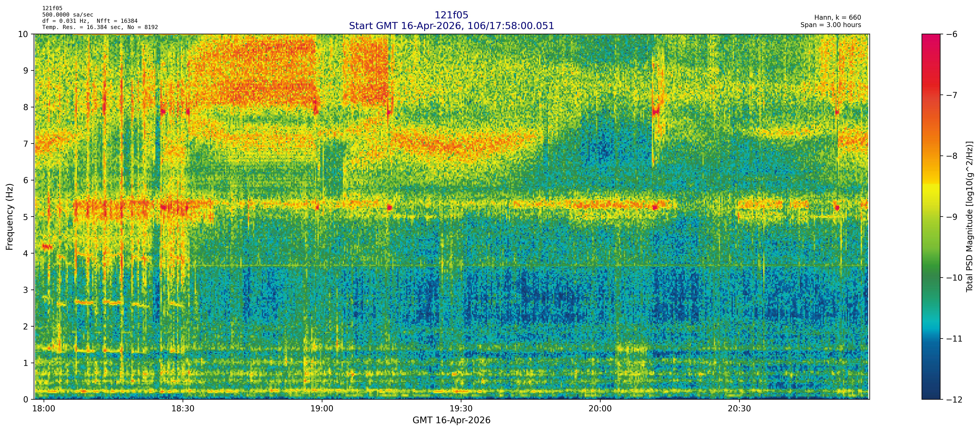Click the frequency tick label 10

(23, 34)
